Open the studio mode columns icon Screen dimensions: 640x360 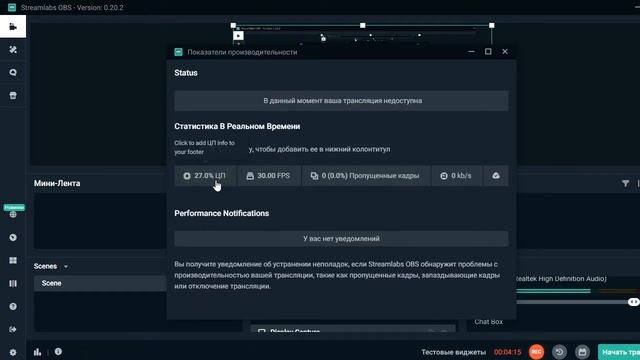pos(13,283)
